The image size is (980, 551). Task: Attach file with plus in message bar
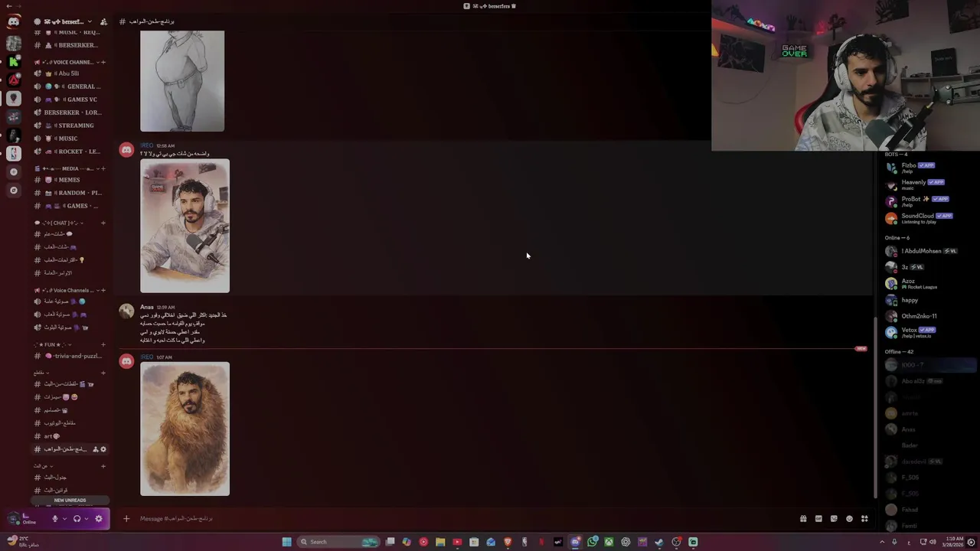pyautogui.click(x=126, y=519)
